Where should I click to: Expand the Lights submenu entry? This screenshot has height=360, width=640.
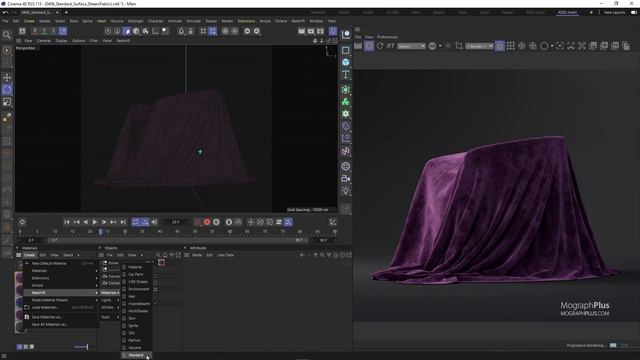(109, 300)
